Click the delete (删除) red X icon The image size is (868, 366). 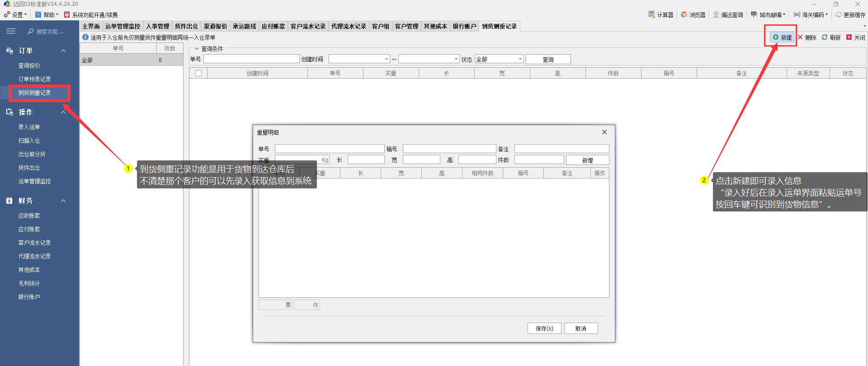pyautogui.click(x=800, y=37)
